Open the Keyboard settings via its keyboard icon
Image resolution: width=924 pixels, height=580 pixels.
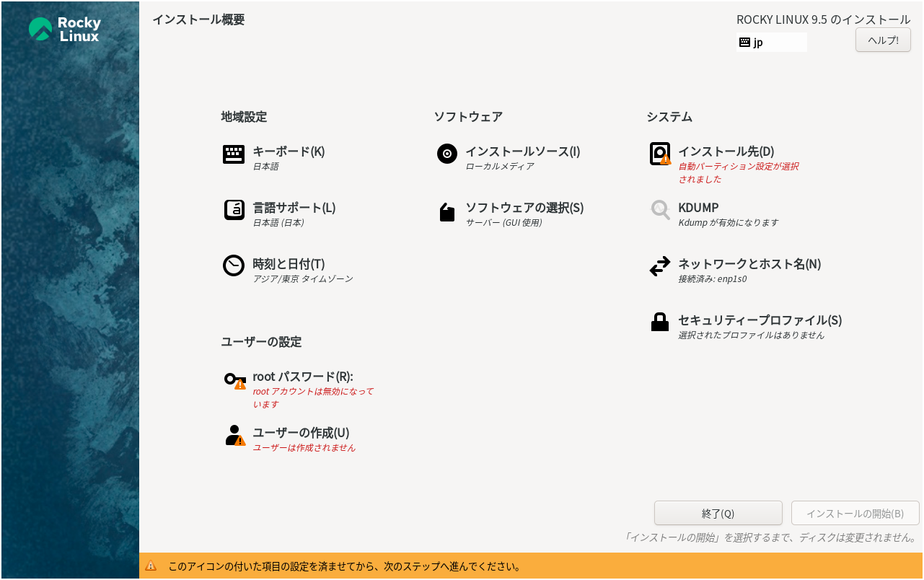234,154
